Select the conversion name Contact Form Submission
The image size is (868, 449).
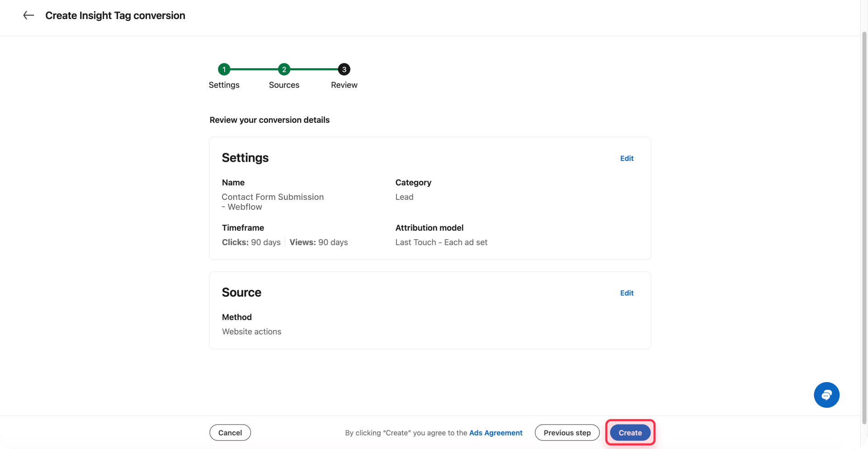click(273, 197)
